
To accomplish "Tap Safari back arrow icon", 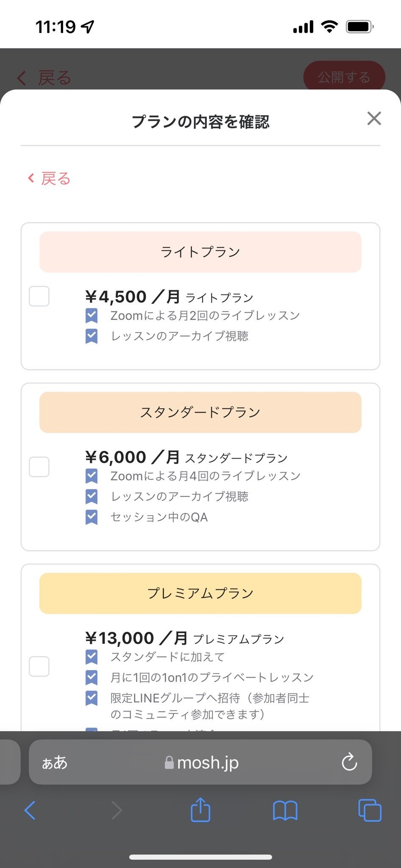I will pos(30,810).
